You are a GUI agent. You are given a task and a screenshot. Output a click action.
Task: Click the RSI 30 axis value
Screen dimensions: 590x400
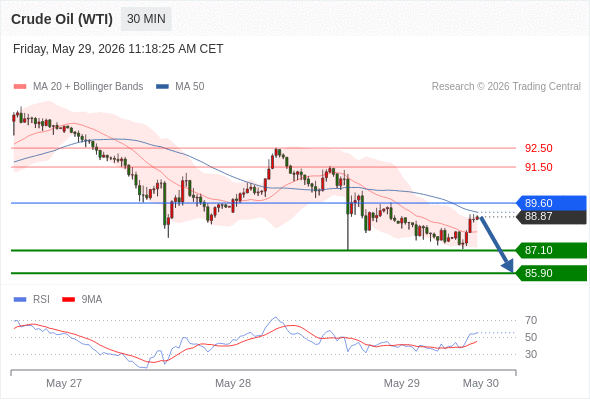[531, 354]
